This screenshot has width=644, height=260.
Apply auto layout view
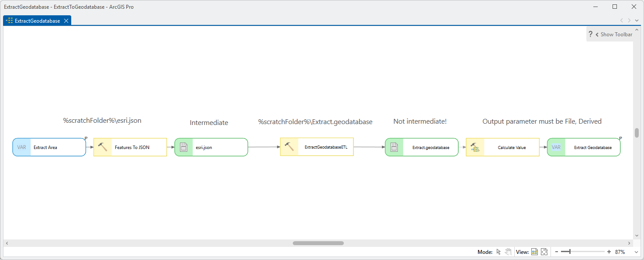pyautogui.click(x=534, y=252)
